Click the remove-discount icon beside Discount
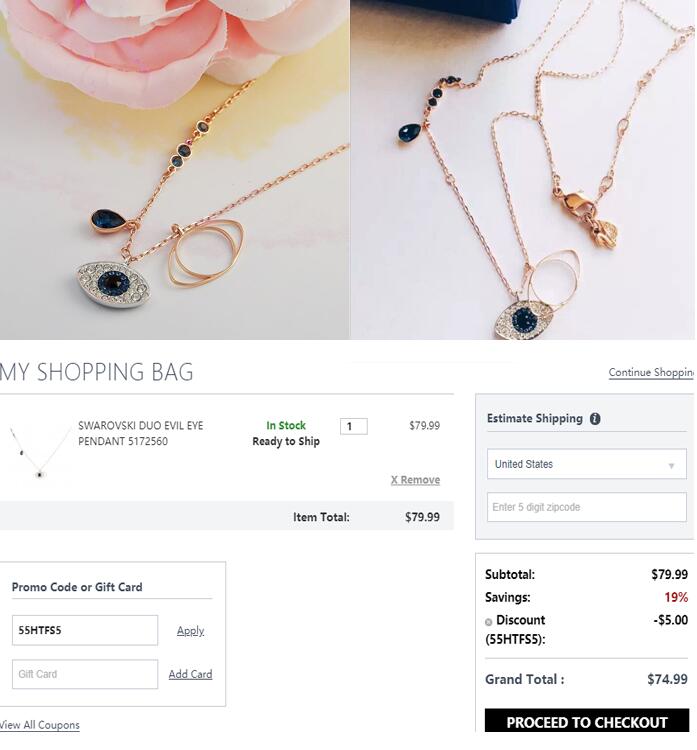The width and height of the screenshot is (697, 750). click(488, 622)
